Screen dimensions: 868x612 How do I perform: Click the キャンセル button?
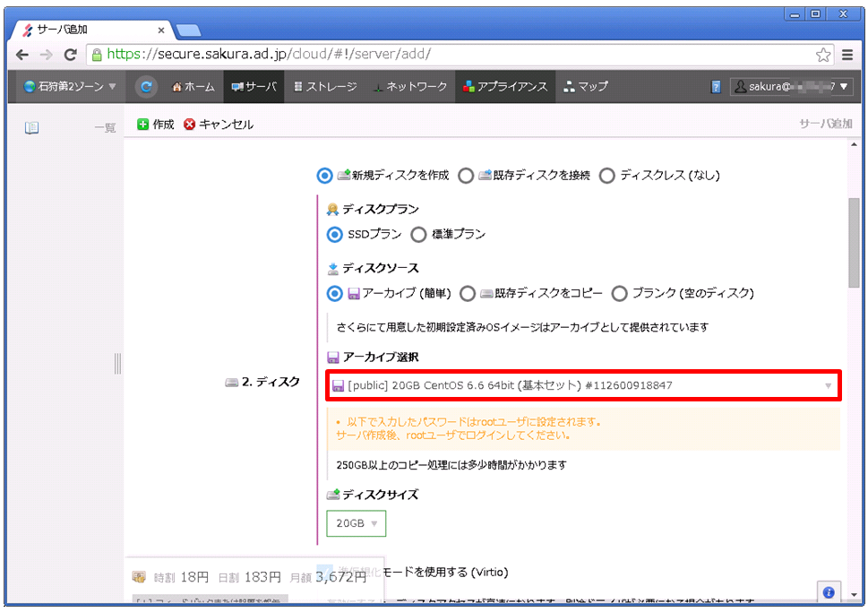pyautogui.click(x=219, y=125)
